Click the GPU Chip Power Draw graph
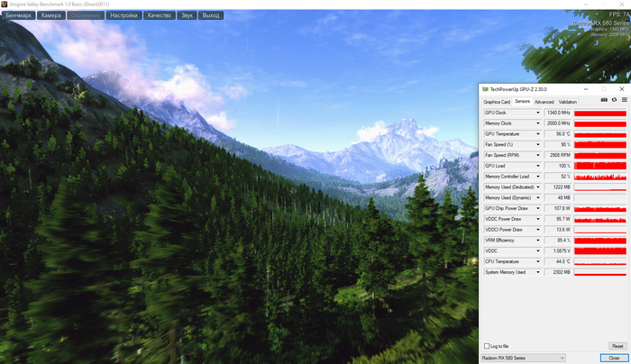This screenshot has height=364, width=631. 600,208
